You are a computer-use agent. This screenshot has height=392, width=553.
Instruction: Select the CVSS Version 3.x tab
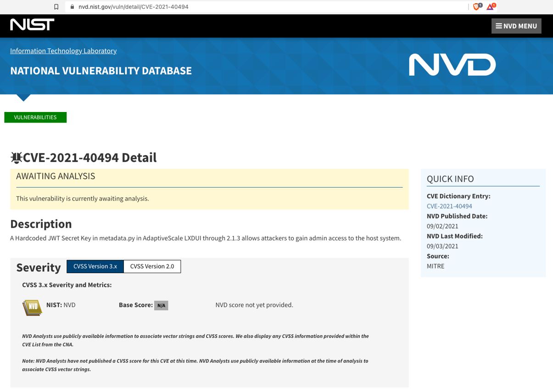point(95,266)
